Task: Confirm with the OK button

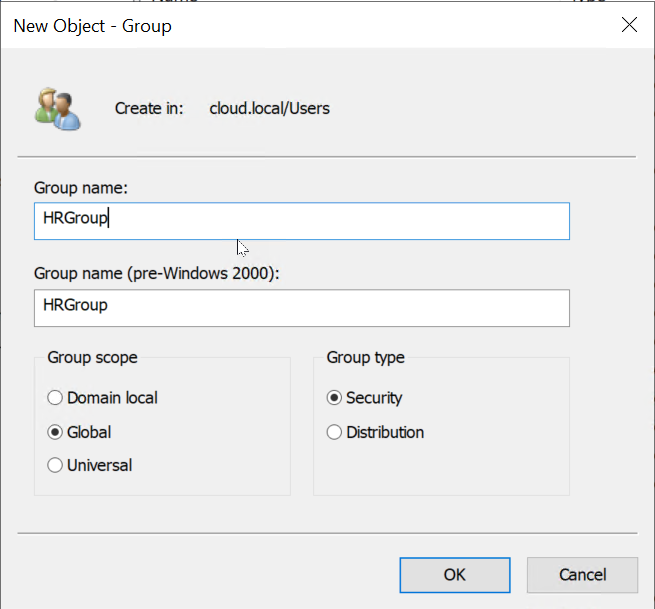Action: pos(455,575)
